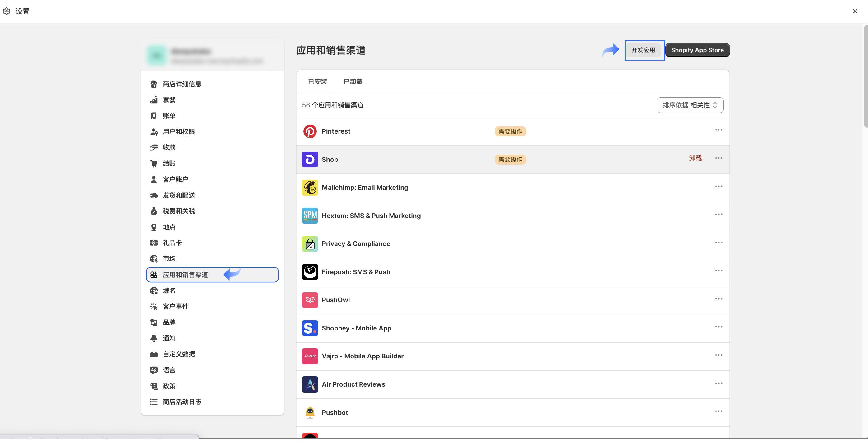Click the Privacy & Compliance icon
Screen dimensions: 868x441
coord(310,244)
